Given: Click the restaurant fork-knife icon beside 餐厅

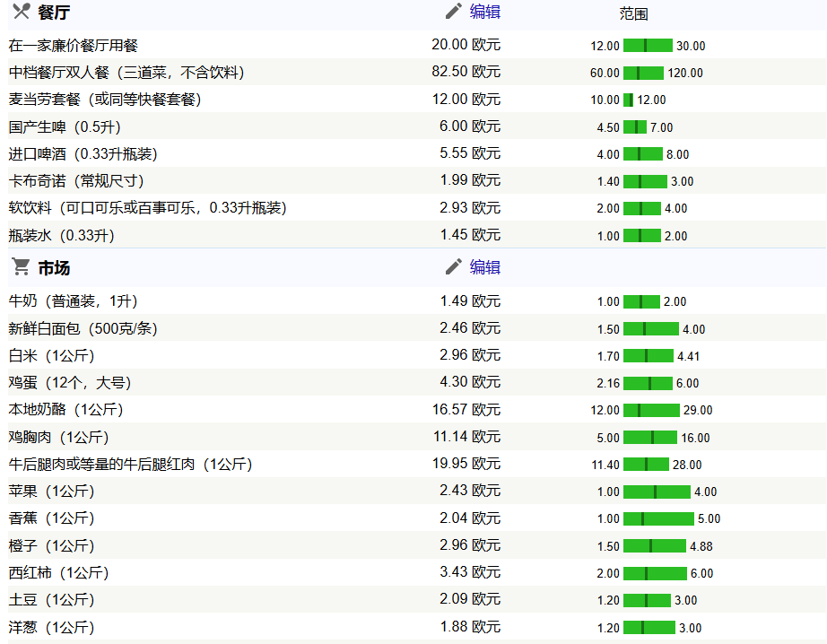Looking at the screenshot, I should (x=21, y=13).
